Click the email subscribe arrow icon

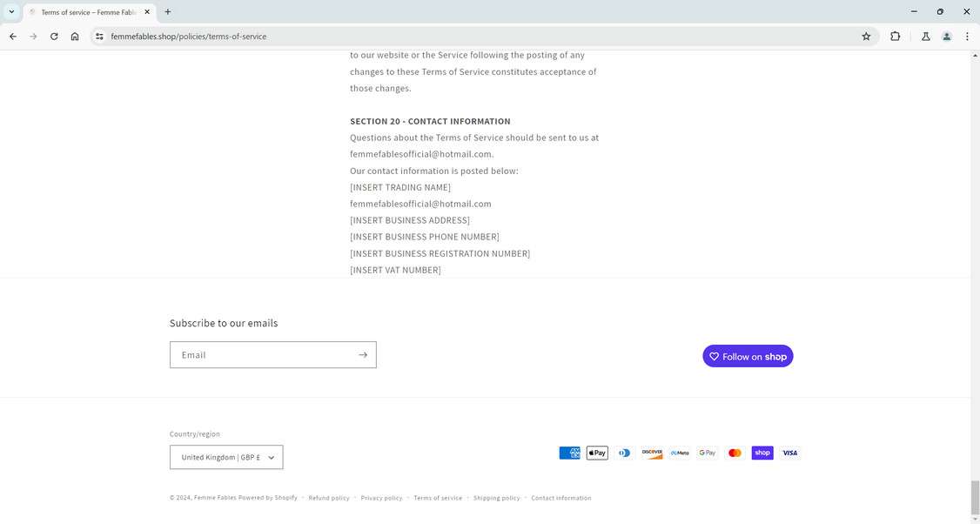(x=362, y=355)
